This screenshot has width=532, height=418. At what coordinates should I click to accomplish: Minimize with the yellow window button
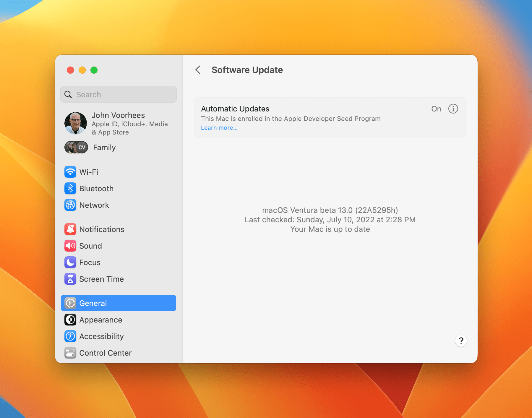[82, 70]
